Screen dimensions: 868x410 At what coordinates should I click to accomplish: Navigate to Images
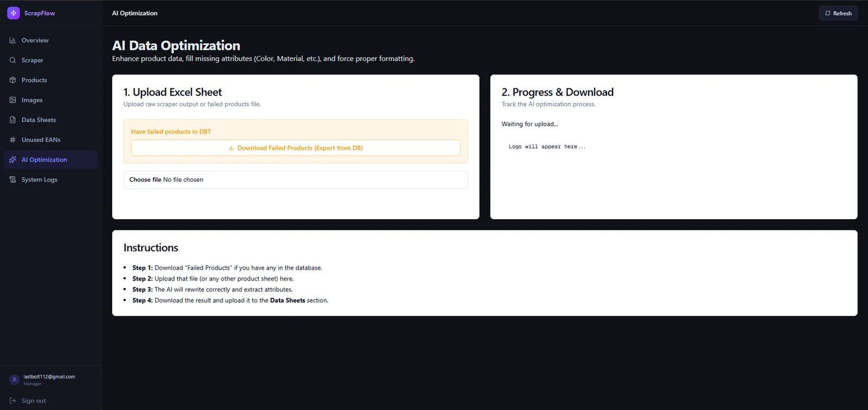pos(50,100)
